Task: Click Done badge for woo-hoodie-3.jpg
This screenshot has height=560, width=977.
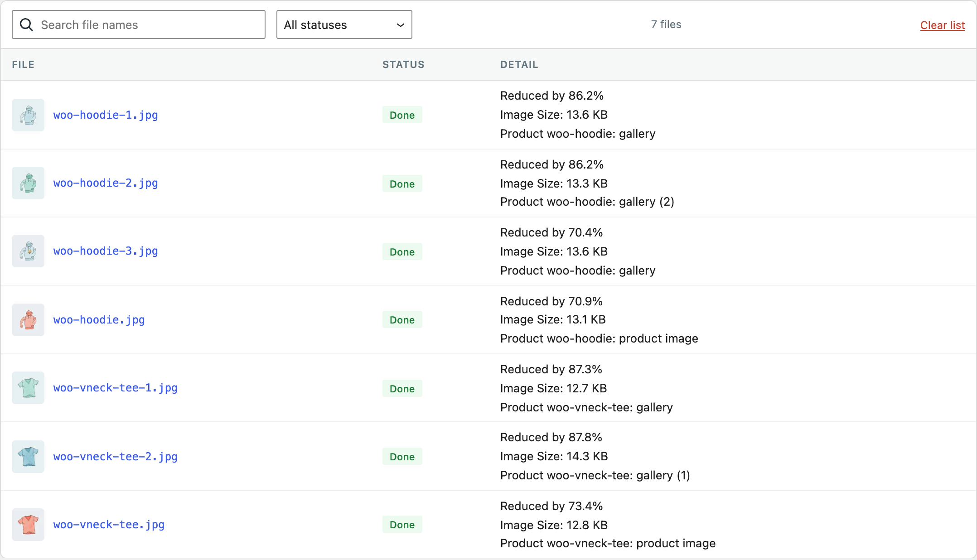Action: pos(402,252)
